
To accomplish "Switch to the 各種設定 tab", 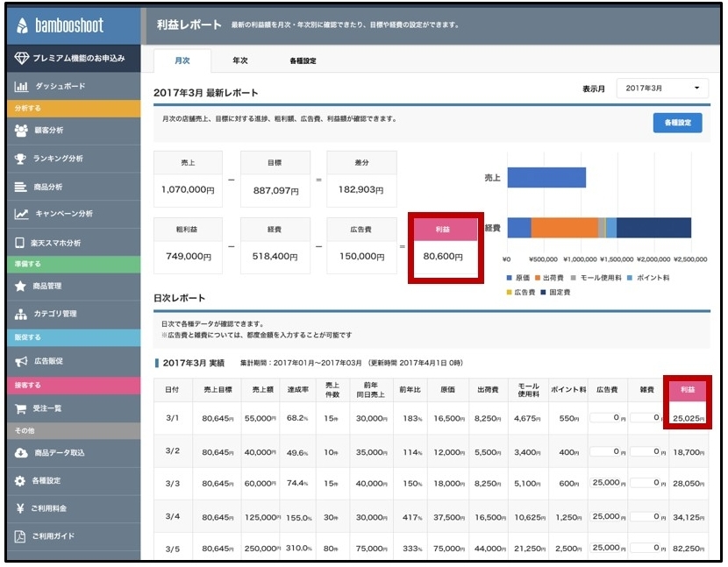I will click(303, 60).
